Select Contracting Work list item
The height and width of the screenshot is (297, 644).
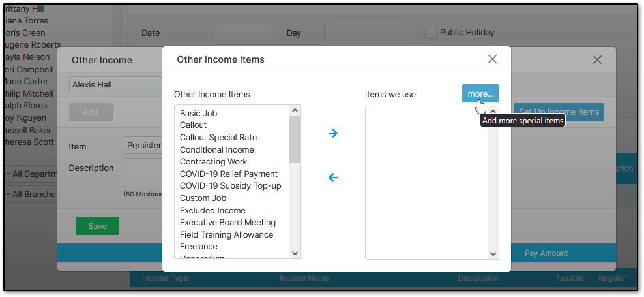[x=213, y=161]
